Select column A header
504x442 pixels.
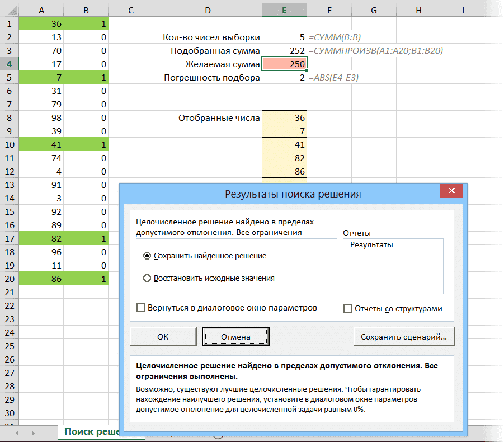pos(41,10)
